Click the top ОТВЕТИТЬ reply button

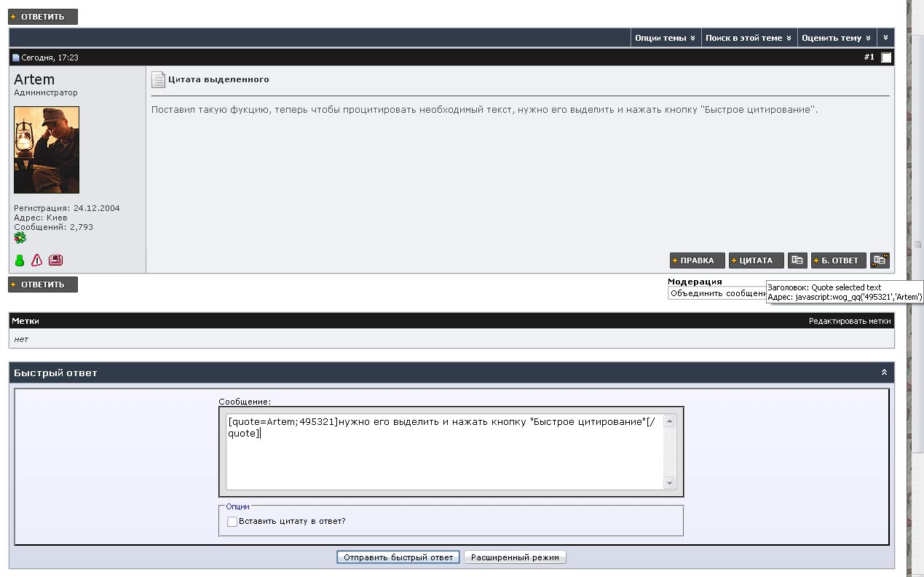[x=43, y=16]
